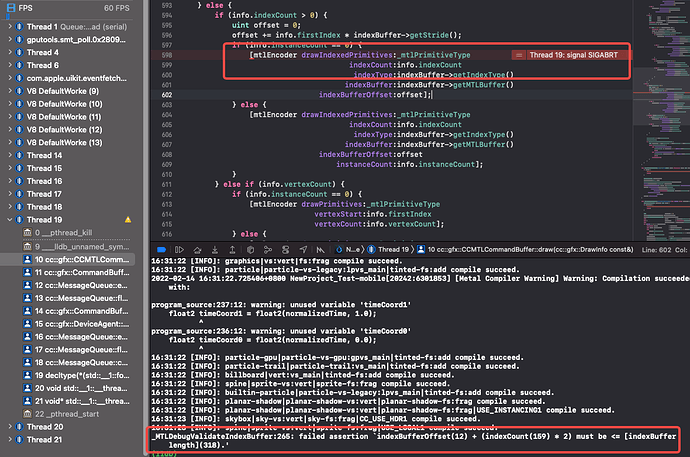Click Metal frame capture icon

coord(320,250)
